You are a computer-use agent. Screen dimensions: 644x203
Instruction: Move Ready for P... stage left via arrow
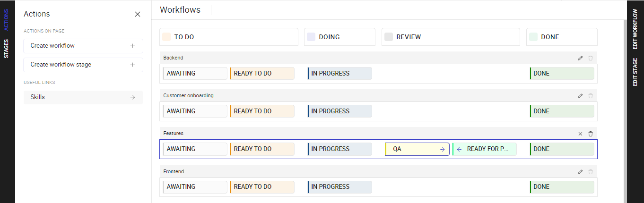[x=459, y=149]
